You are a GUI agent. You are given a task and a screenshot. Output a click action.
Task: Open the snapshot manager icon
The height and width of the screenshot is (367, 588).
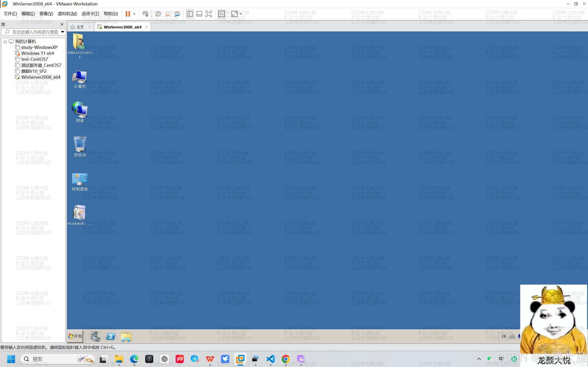pos(177,14)
